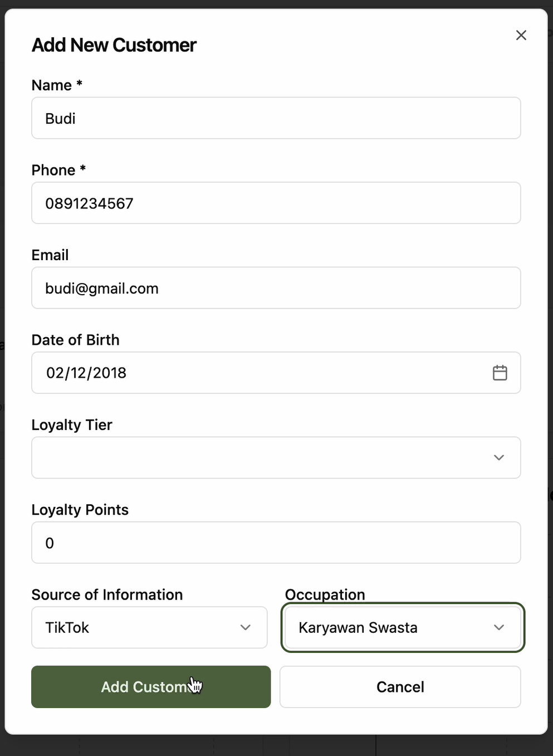Image resolution: width=553 pixels, height=756 pixels.
Task: Click the Email field label
Action: point(50,255)
